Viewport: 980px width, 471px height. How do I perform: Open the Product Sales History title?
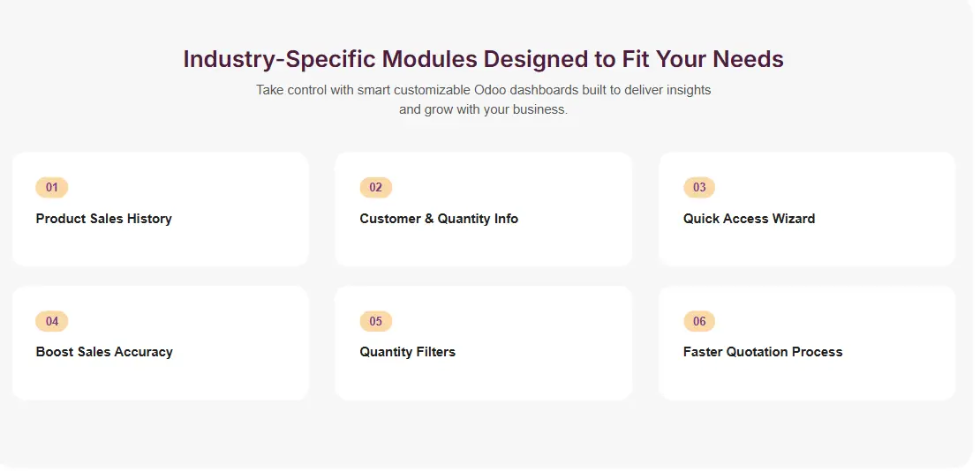click(x=103, y=219)
